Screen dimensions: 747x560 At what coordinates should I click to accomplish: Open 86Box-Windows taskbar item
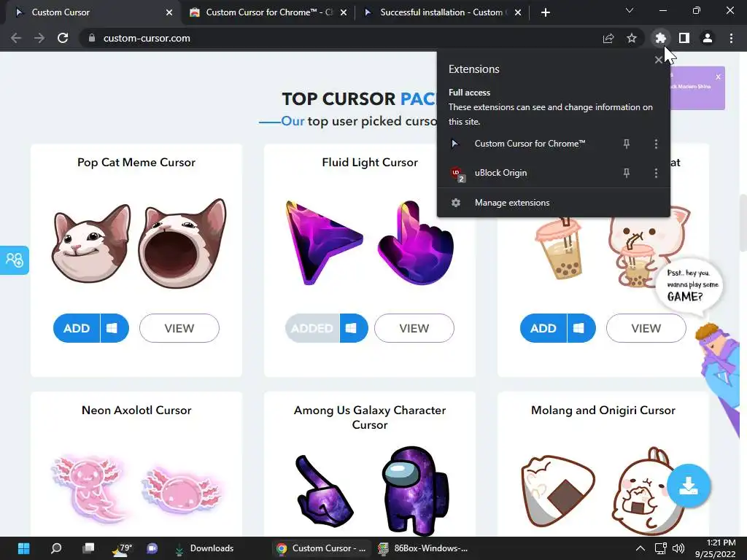coord(423,548)
